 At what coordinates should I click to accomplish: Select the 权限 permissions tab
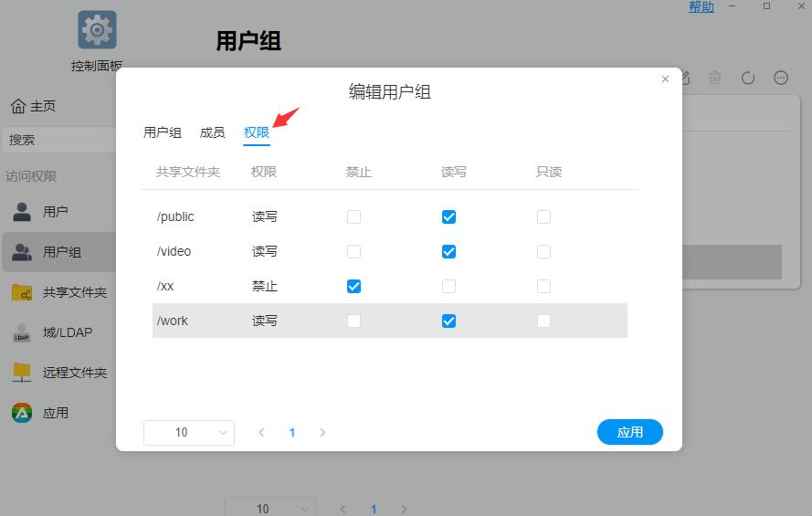(x=257, y=133)
